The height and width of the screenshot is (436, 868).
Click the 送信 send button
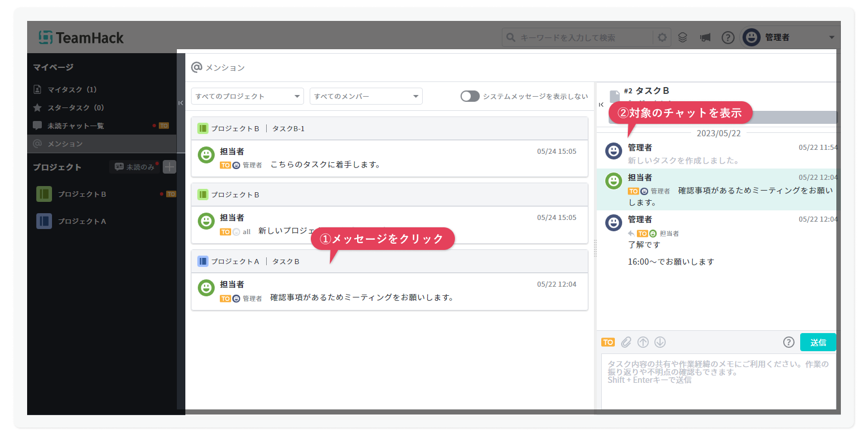818,342
